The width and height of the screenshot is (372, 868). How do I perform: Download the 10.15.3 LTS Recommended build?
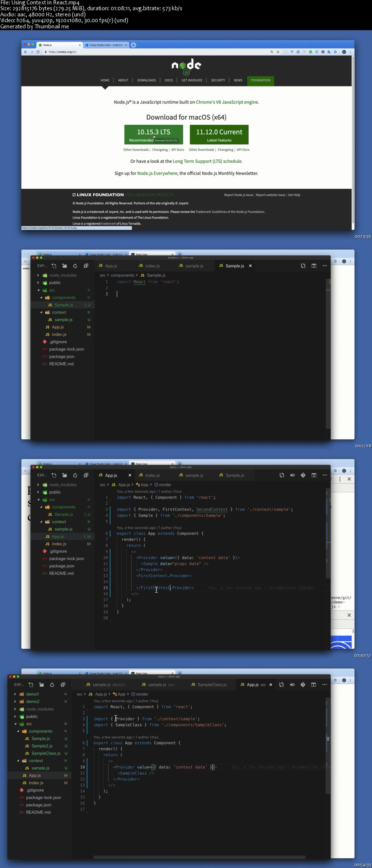pyautogui.click(x=154, y=135)
